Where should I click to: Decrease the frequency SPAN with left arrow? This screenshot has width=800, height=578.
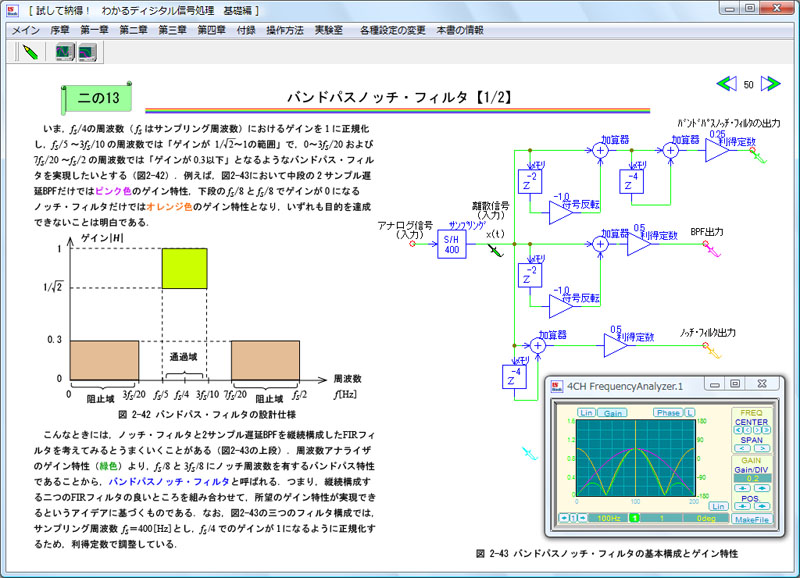741,448
